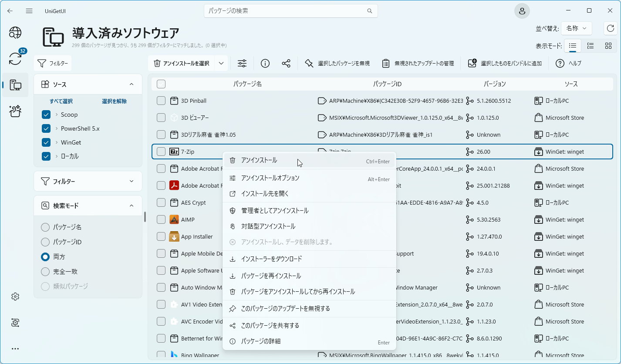Choose 管理者としてアンインストール from context menu

[274, 211]
